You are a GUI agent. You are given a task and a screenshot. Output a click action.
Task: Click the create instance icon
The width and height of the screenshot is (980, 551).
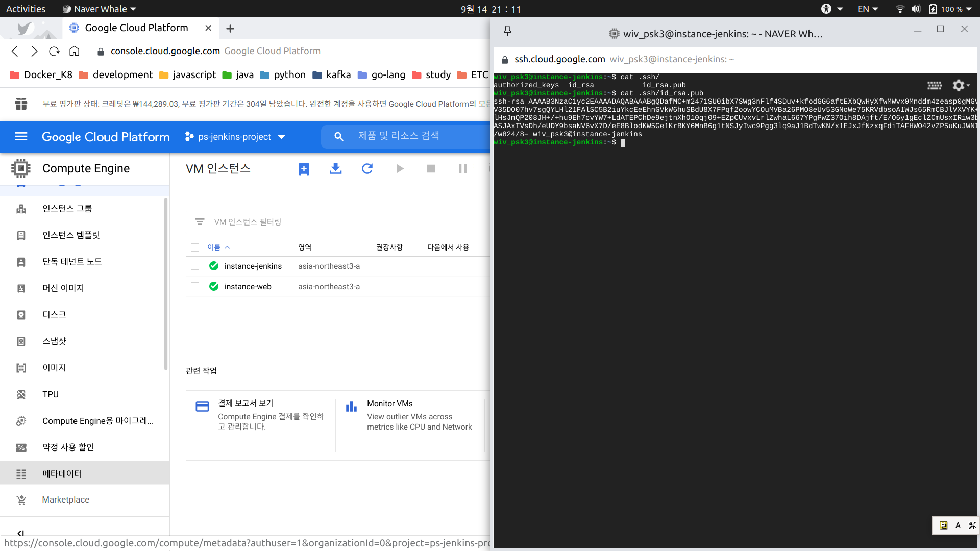tap(304, 169)
